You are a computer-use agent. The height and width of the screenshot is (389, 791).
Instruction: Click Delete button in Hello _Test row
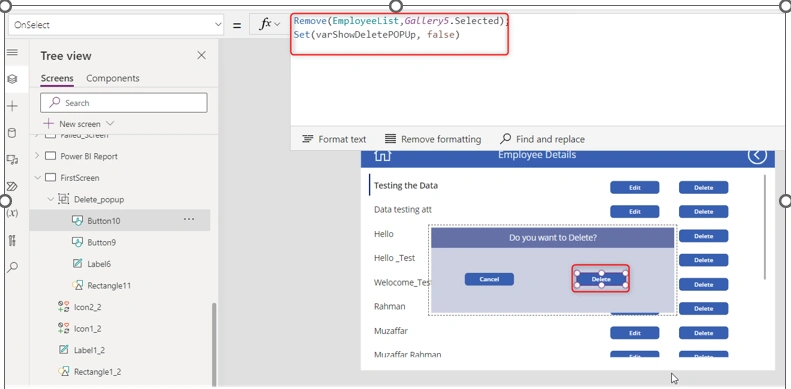703,260
